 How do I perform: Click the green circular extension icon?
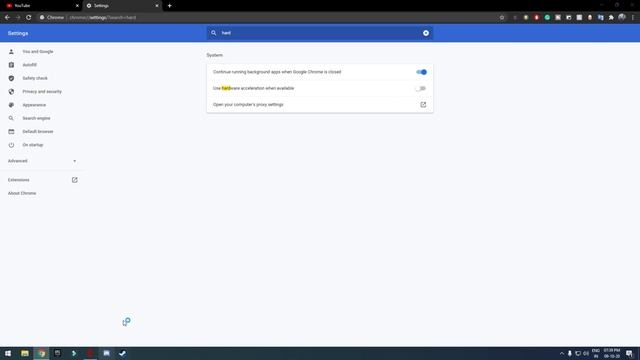(547, 18)
